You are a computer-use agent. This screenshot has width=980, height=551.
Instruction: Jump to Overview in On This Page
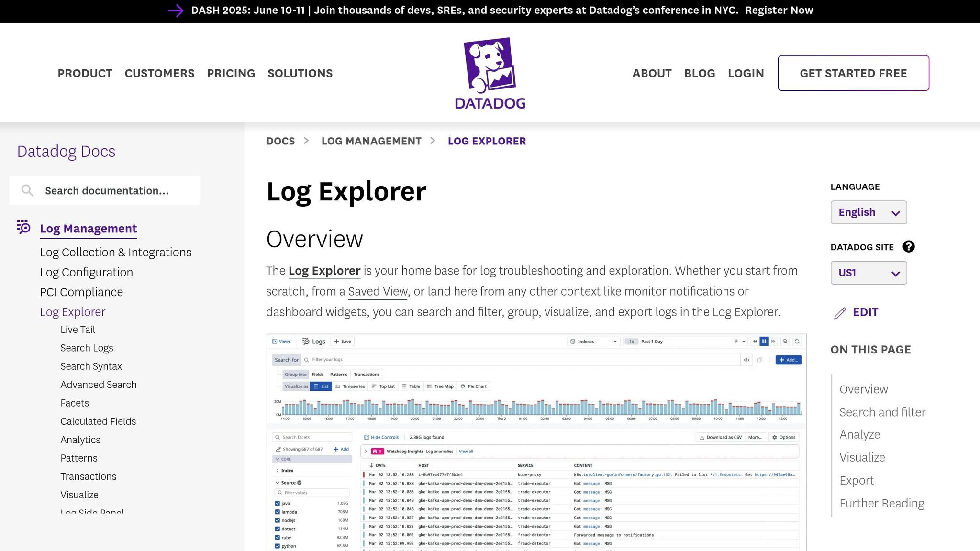864,389
